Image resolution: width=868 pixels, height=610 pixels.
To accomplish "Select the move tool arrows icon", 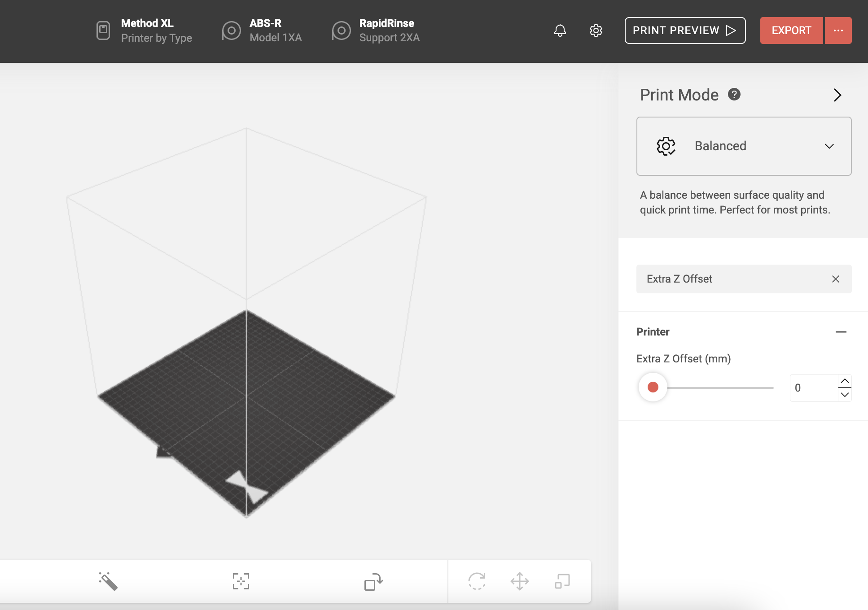I will click(520, 581).
